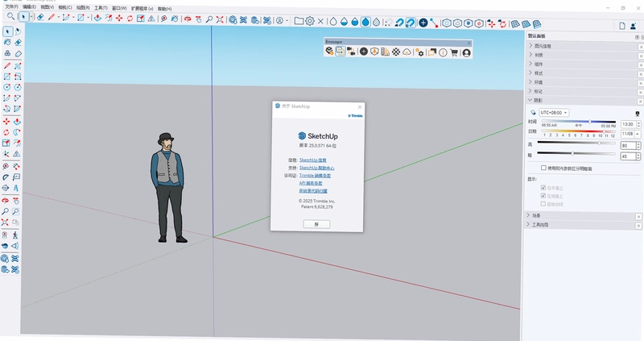Select the Rotate tool in top toolbar
This screenshot has height=341, width=644.
130,18
